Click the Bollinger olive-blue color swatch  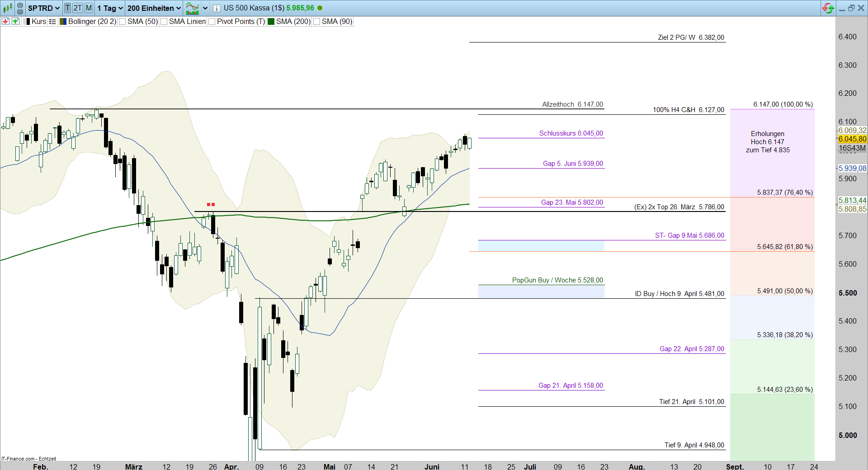coord(63,21)
